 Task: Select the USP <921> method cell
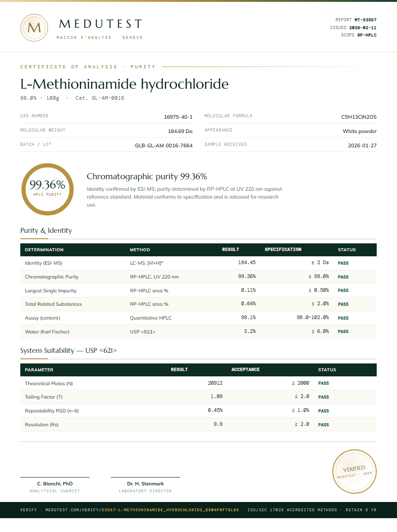[143, 332]
